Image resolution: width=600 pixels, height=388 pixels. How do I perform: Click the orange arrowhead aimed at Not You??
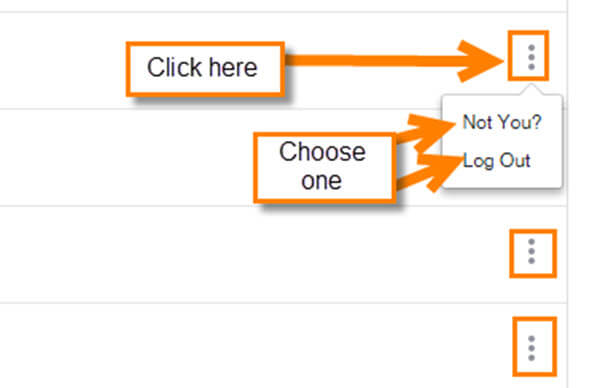430,130
